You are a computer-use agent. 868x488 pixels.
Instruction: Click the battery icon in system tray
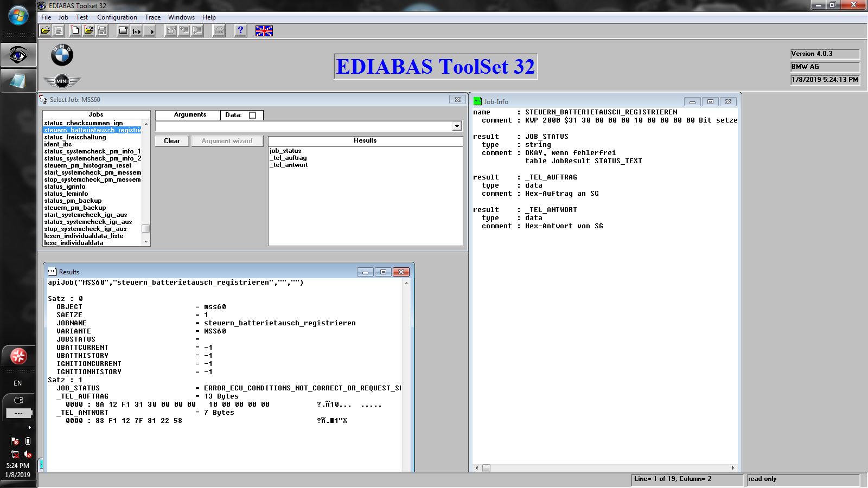28,441
